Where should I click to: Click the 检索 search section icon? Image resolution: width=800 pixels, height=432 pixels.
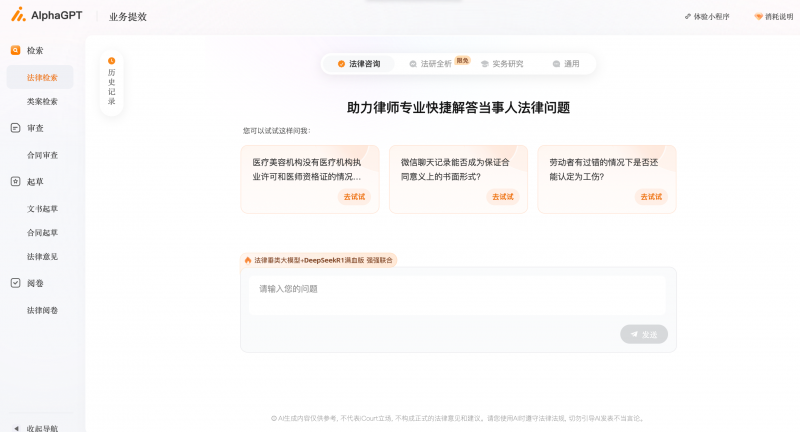tap(15, 50)
